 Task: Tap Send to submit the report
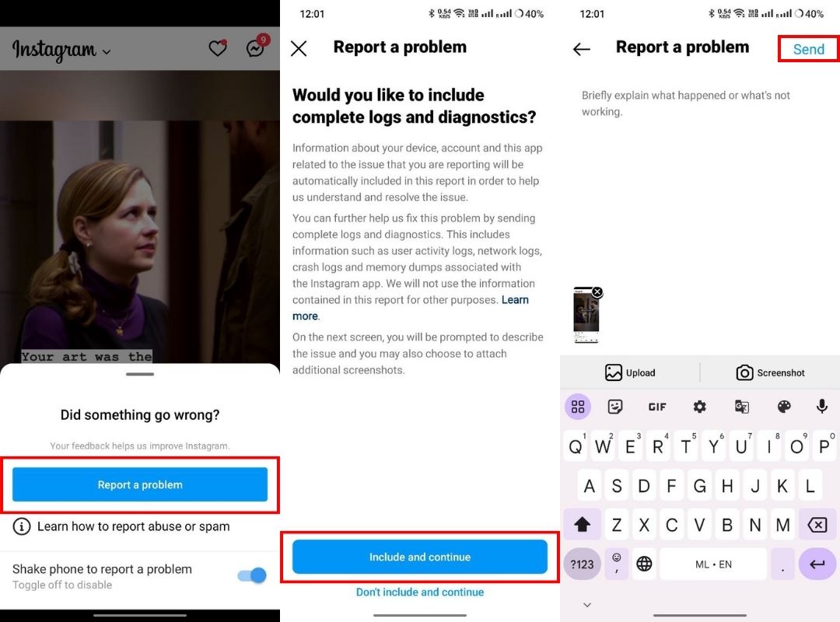(x=808, y=49)
